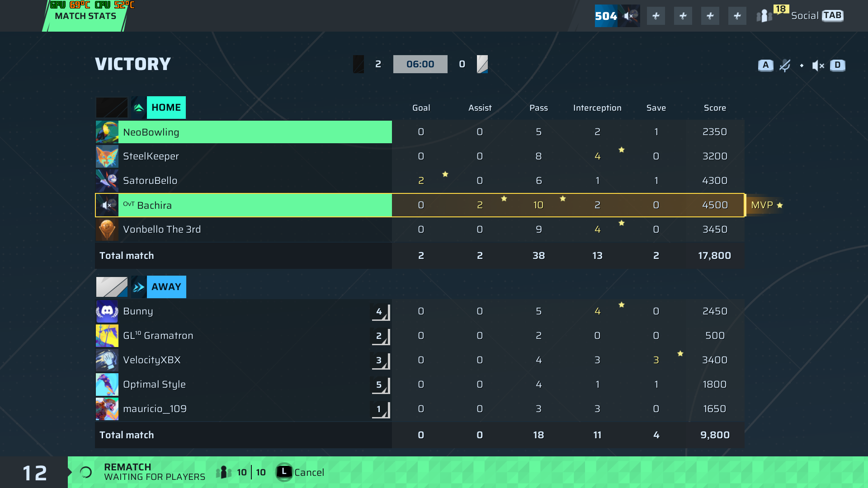Click Optimal Style's rank 5 badge
868x488 pixels.
point(380,385)
